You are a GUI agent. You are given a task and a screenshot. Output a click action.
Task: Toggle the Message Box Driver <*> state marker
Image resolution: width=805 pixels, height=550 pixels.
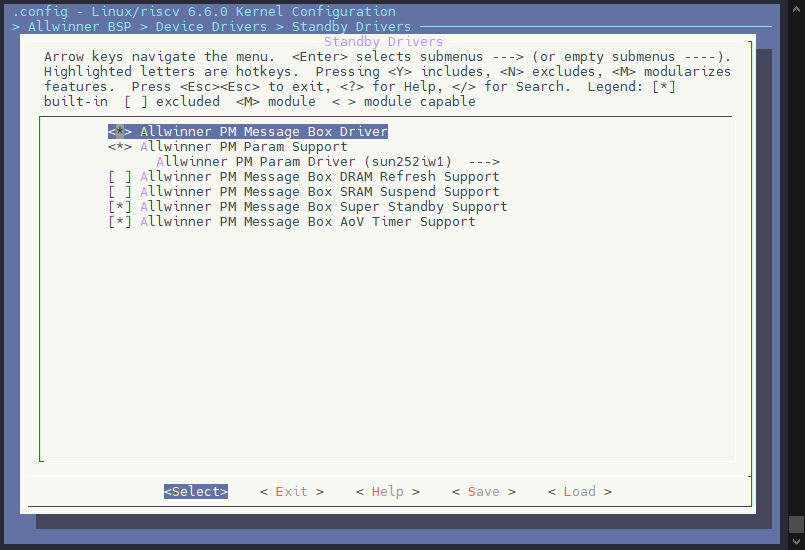[x=120, y=132]
